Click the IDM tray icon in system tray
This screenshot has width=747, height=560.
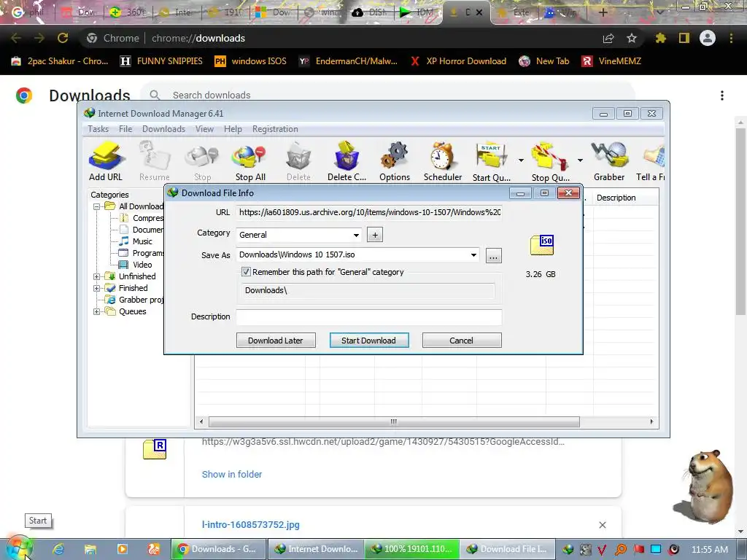pyautogui.click(x=568, y=549)
